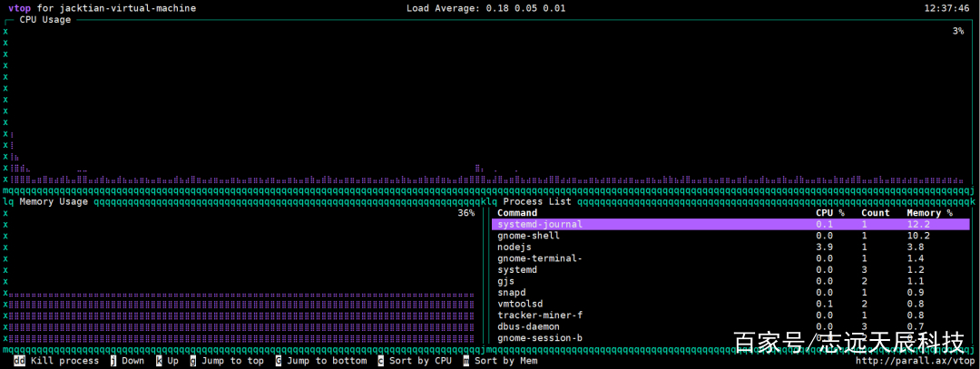Click the 3% CPU usage readout
The image size is (980, 369).
(x=957, y=31)
